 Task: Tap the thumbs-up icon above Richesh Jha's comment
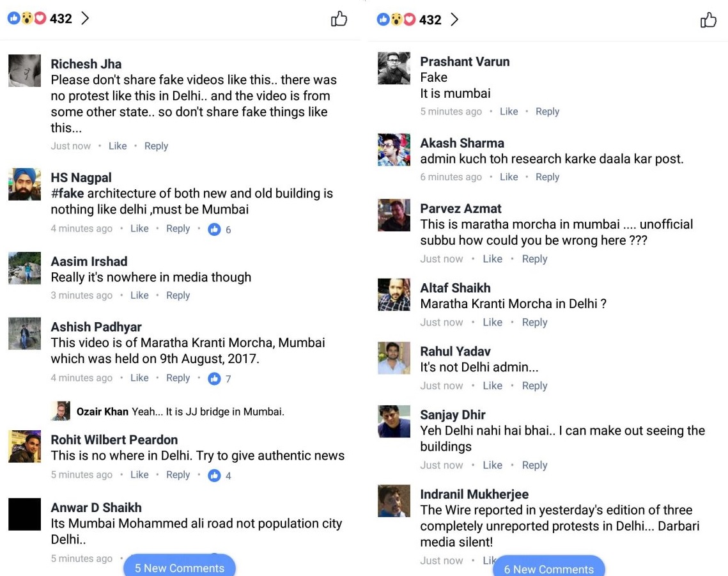point(339,19)
